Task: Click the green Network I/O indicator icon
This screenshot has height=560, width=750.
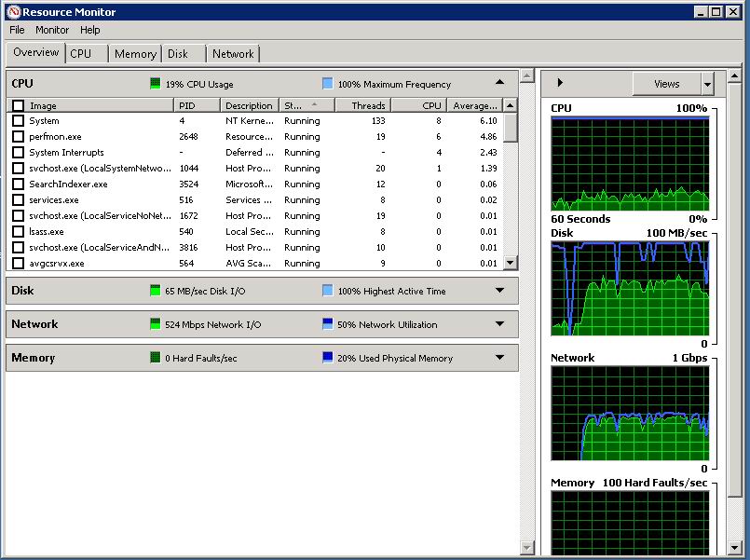Action: pos(155,324)
